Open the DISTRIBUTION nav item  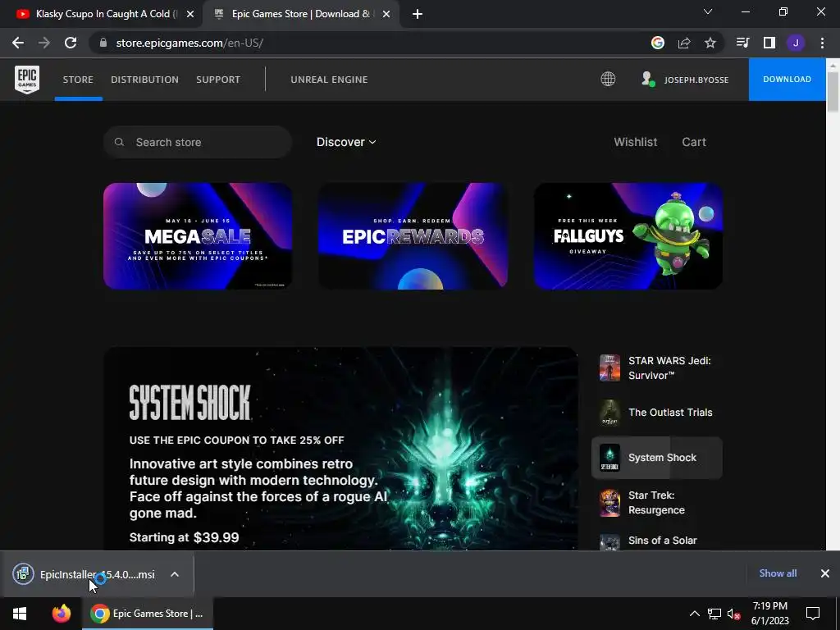point(144,80)
